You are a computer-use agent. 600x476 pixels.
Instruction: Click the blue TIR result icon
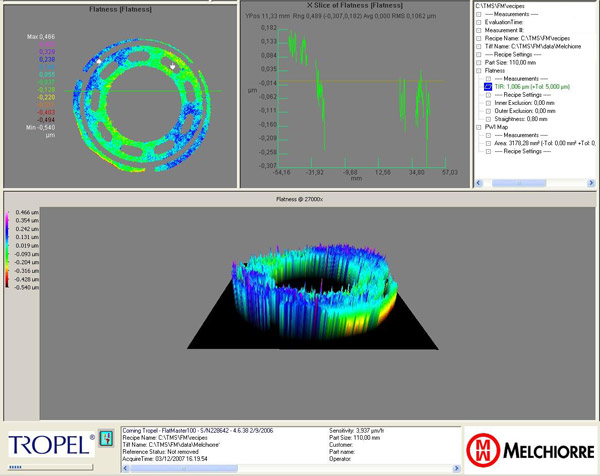(x=488, y=87)
